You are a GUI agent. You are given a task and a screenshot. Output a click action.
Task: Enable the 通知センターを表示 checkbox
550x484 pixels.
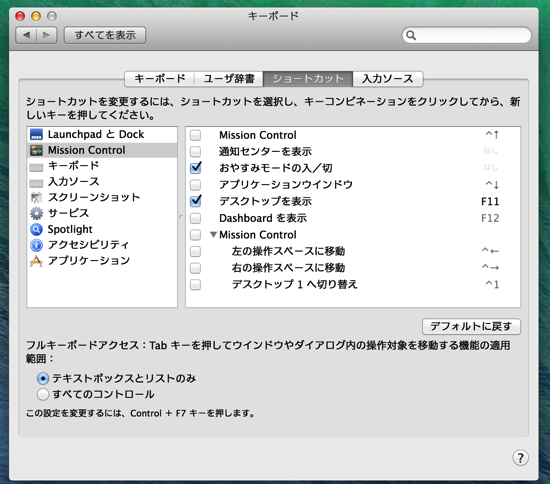[x=195, y=152]
